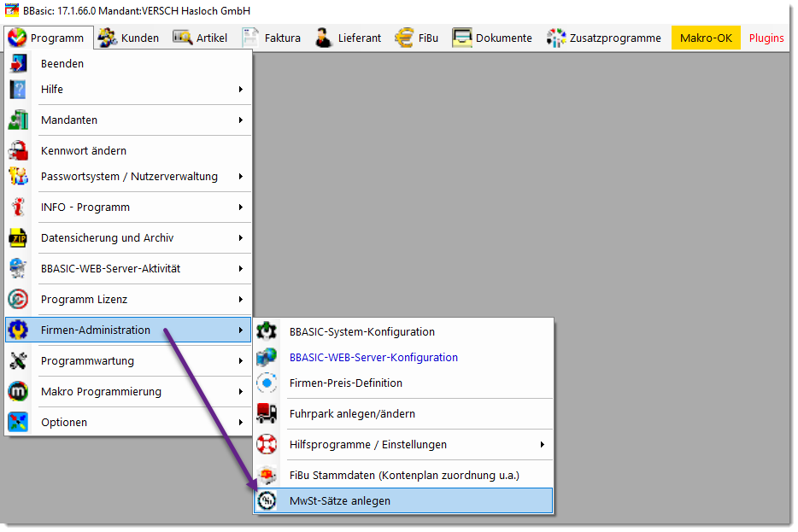Expand the Hilfe submenu arrow

click(x=241, y=90)
